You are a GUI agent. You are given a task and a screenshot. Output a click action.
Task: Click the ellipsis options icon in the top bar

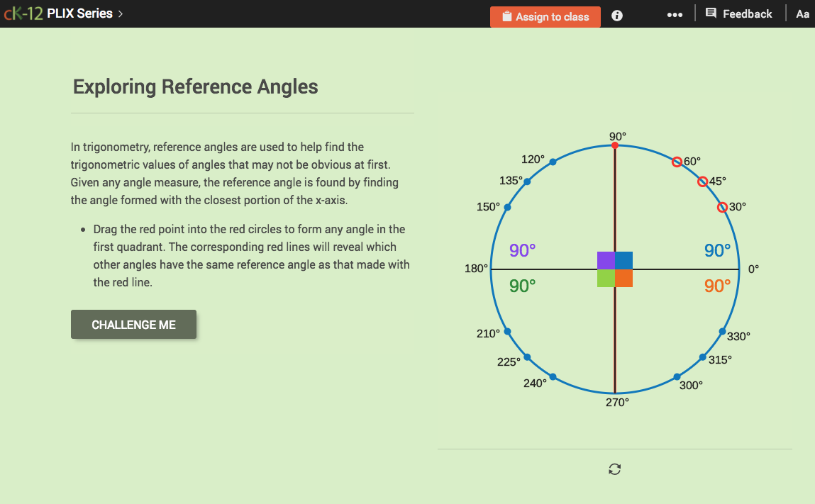[x=674, y=14]
